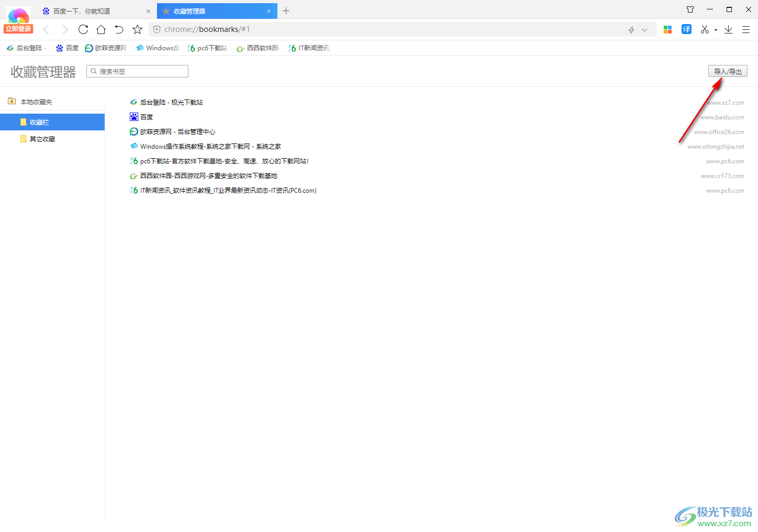This screenshot has height=532, width=758.
Task: Click the scissors screenshot tool
Action: coord(705,29)
